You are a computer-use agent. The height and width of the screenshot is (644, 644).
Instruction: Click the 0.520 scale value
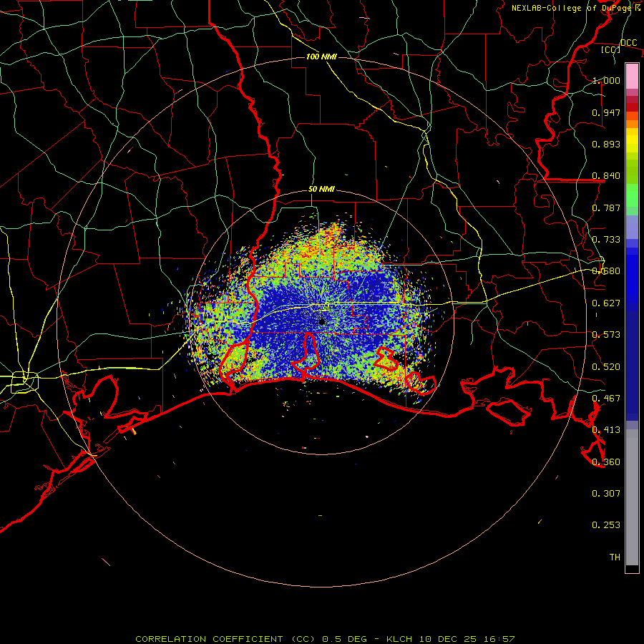[x=606, y=367]
